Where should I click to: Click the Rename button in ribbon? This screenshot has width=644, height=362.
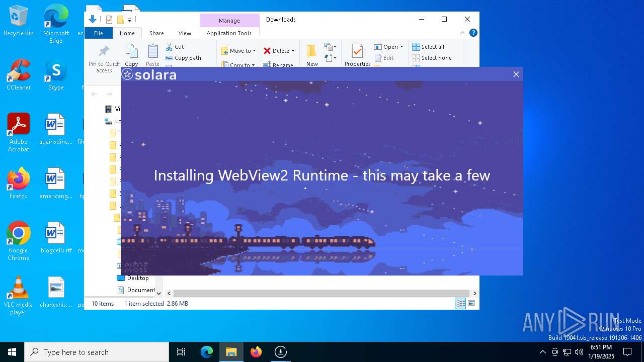click(x=278, y=65)
